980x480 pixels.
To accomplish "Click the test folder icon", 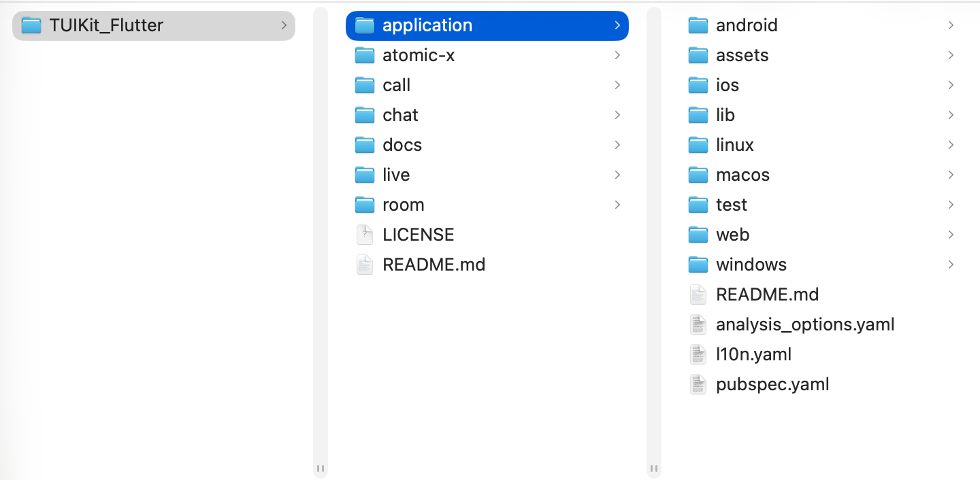I will 698,205.
